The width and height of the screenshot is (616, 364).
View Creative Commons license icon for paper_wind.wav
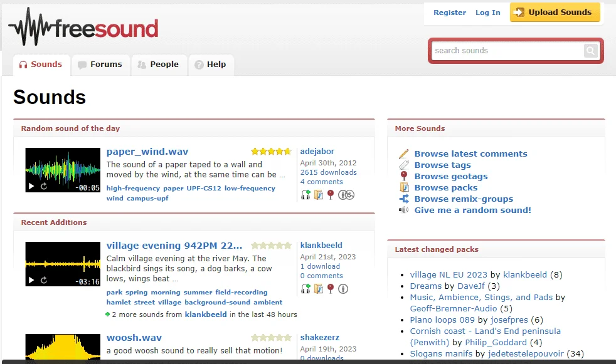346,195
